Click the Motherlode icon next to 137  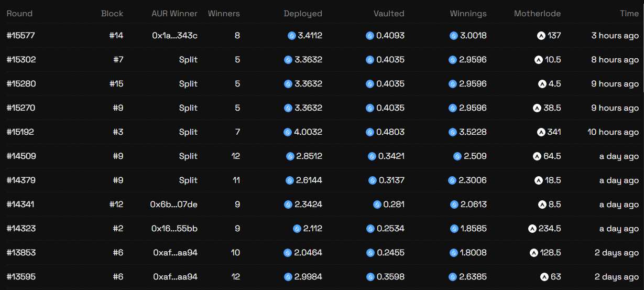(x=541, y=36)
